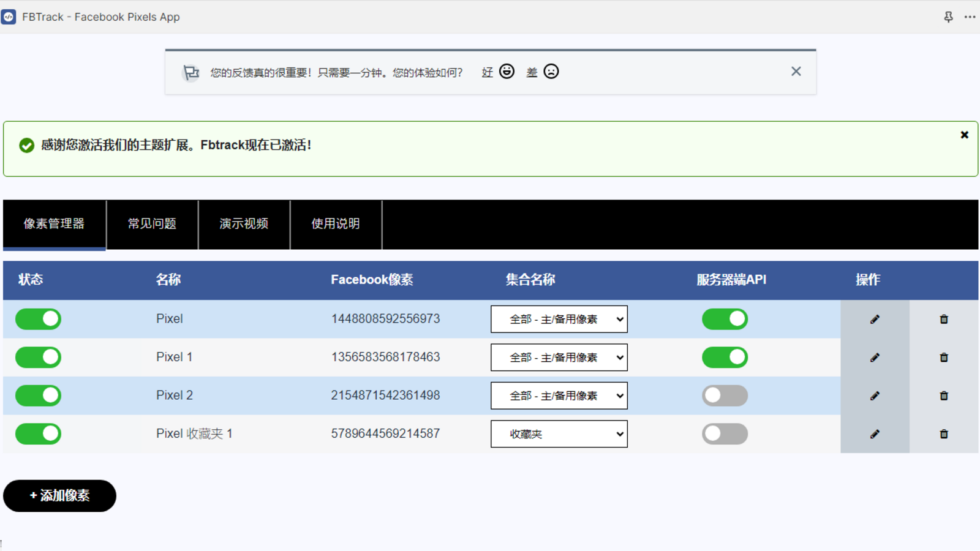Click the 好 feedback label
Screen dimensions: 980x551
click(488, 72)
